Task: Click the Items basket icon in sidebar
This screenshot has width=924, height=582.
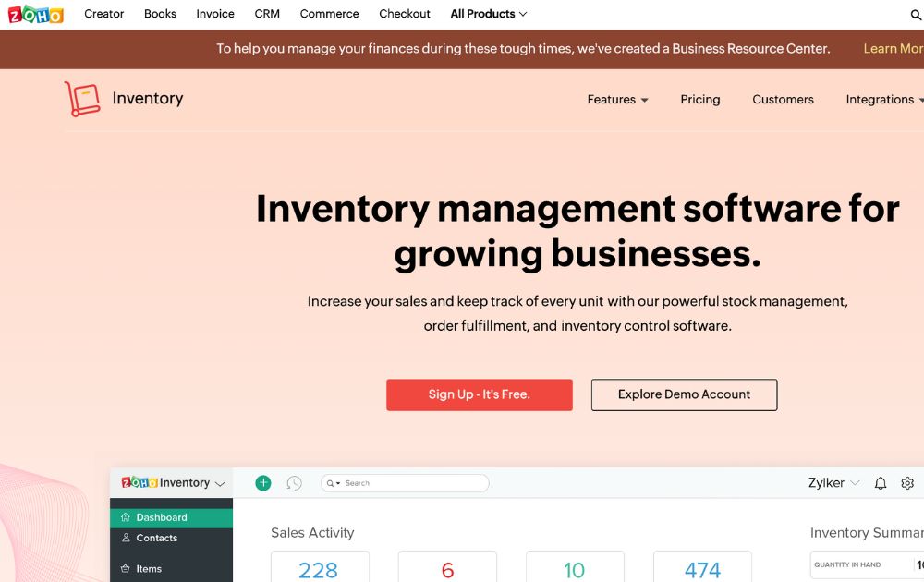Action: (125, 568)
